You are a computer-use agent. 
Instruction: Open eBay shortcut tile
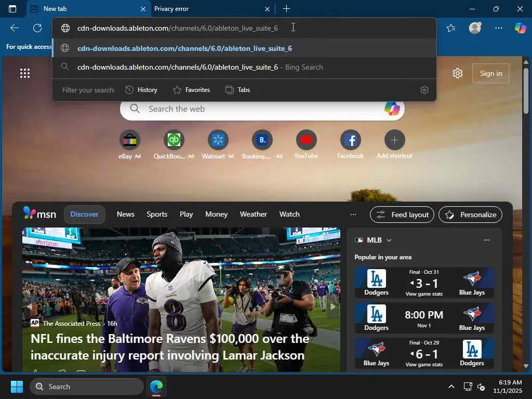point(129,145)
